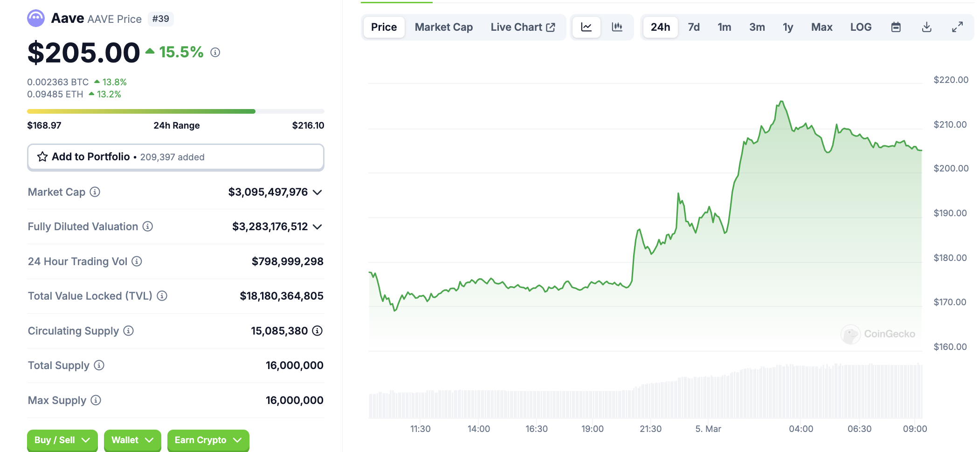Click Total Value Locked info icon
The image size is (980, 452).
click(162, 296)
